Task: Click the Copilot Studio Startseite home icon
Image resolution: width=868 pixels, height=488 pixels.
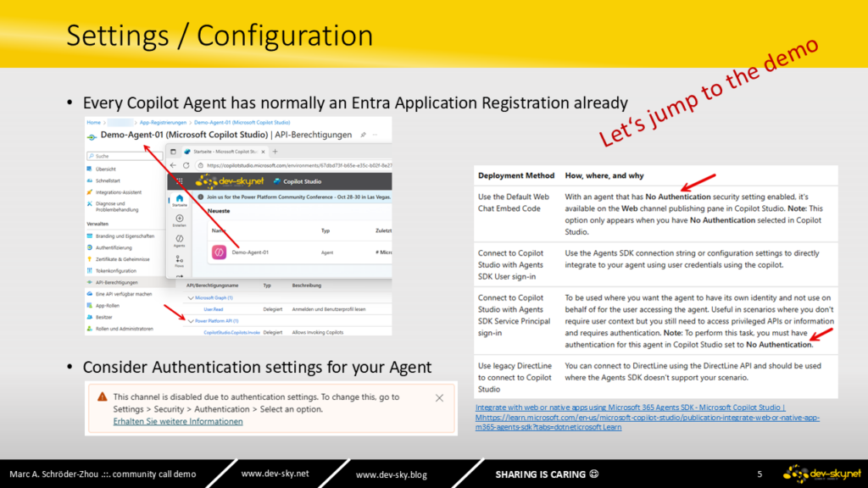Action: [x=180, y=199]
